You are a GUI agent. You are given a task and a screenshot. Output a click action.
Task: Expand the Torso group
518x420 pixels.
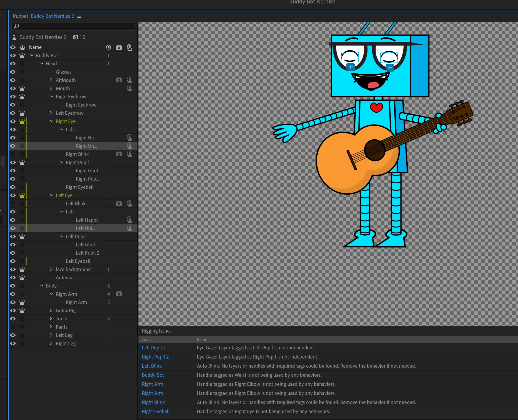pos(51,319)
